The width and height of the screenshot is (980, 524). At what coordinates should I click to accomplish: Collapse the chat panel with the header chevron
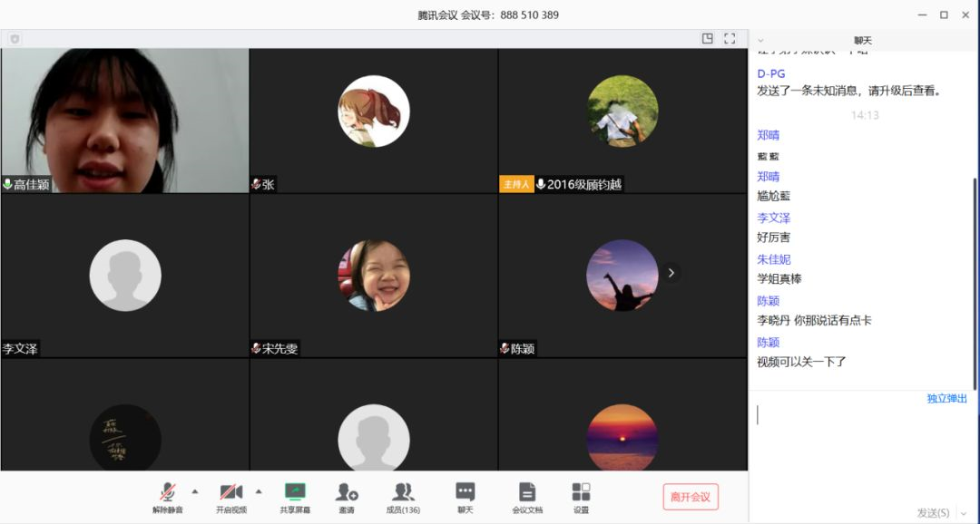pyautogui.click(x=760, y=41)
